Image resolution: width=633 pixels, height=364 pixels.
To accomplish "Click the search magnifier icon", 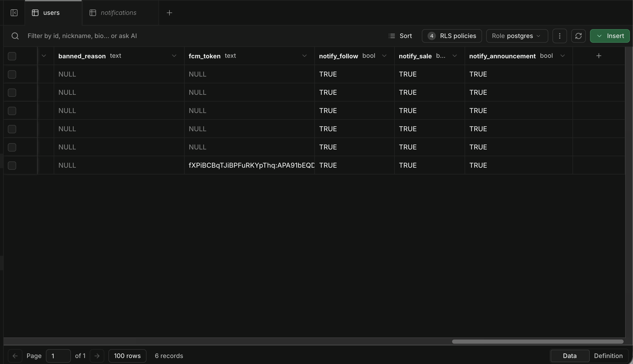I will (15, 36).
